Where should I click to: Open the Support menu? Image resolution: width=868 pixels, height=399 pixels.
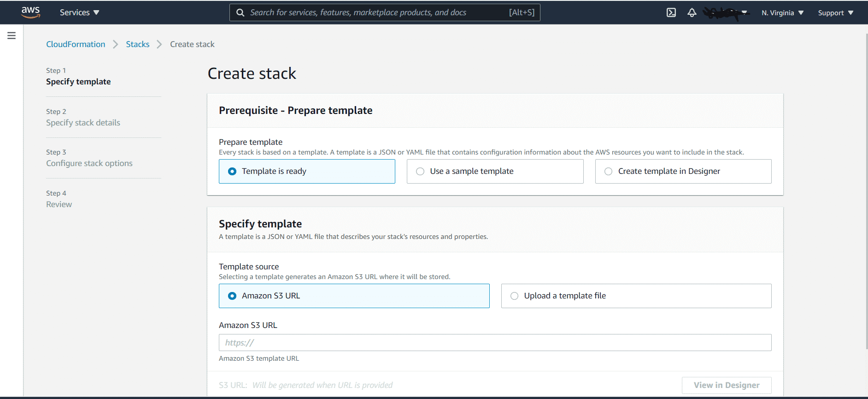(x=836, y=13)
